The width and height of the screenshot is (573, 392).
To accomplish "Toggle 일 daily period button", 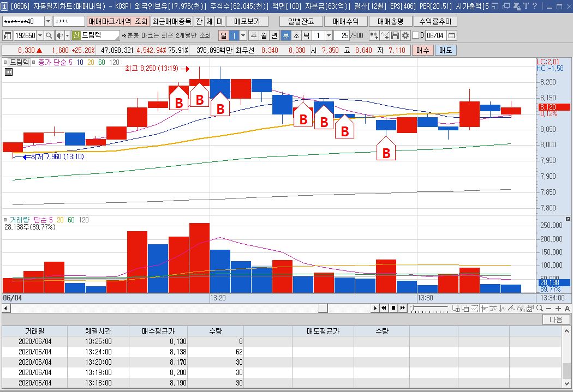I will [x=223, y=35].
